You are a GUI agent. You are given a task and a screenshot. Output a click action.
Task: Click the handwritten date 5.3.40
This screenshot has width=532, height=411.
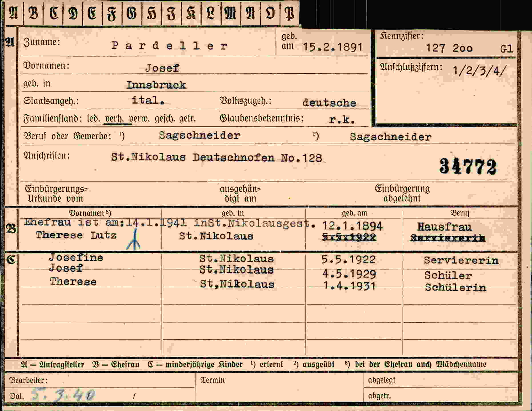64,395
